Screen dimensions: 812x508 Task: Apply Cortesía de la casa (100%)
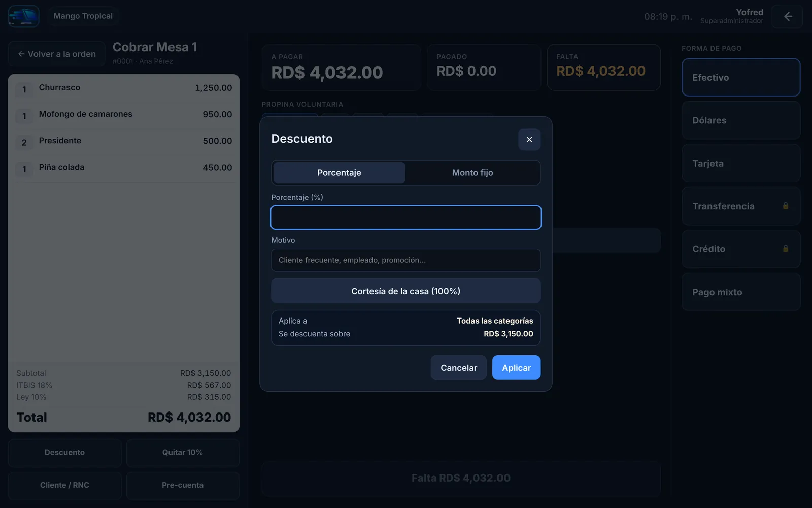[406, 291]
